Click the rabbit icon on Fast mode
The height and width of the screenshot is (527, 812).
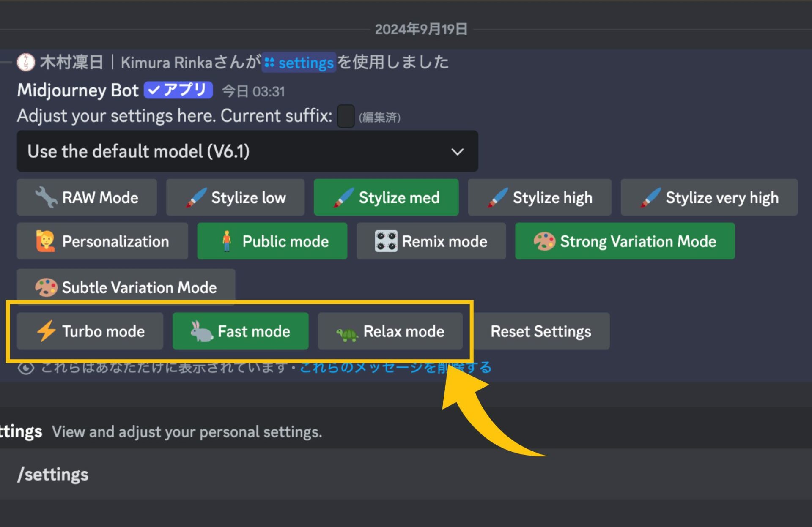coord(201,331)
